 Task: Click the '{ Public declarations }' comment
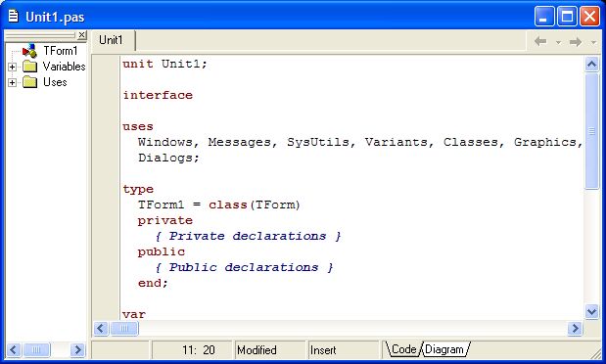point(244,267)
